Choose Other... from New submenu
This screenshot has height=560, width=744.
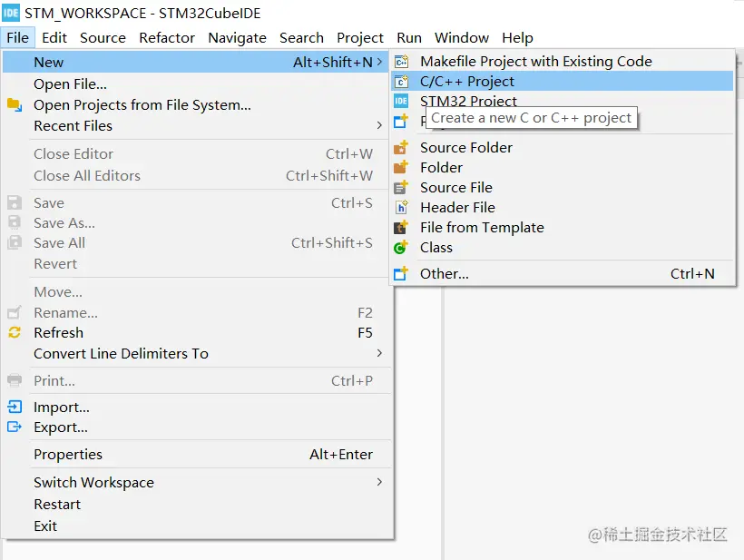click(x=563, y=273)
